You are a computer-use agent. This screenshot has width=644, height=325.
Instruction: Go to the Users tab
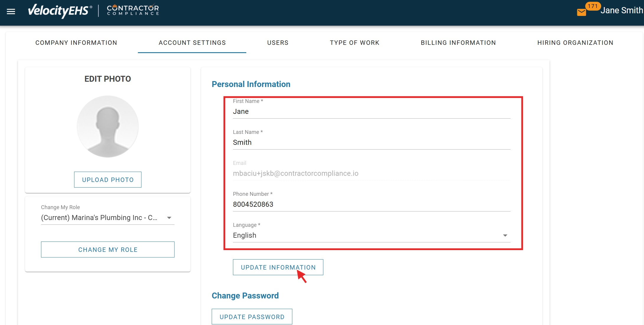click(x=278, y=43)
